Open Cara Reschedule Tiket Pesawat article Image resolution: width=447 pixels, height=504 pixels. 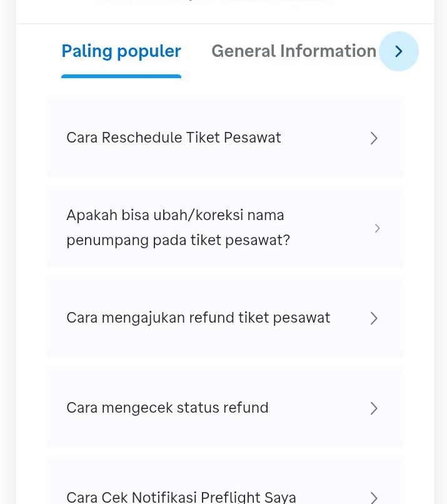[x=174, y=138]
